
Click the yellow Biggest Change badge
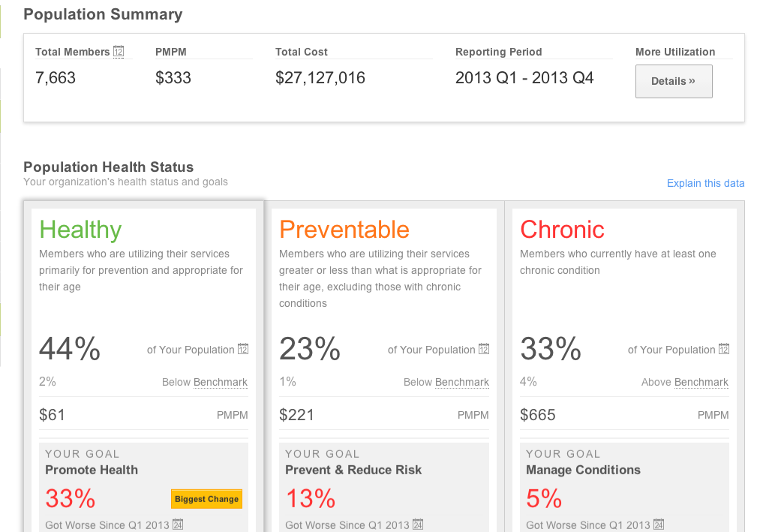point(207,499)
